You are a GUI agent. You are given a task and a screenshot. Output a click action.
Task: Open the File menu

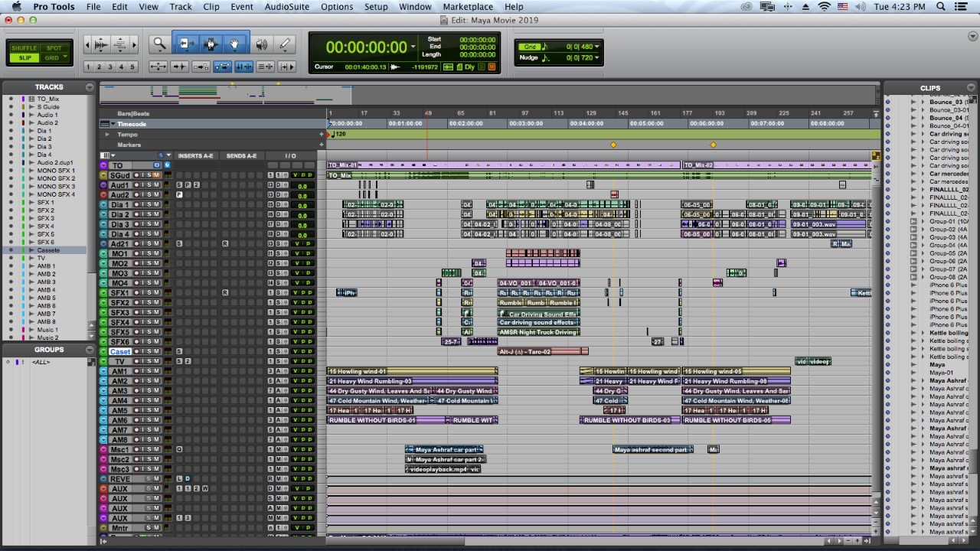click(93, 7)
